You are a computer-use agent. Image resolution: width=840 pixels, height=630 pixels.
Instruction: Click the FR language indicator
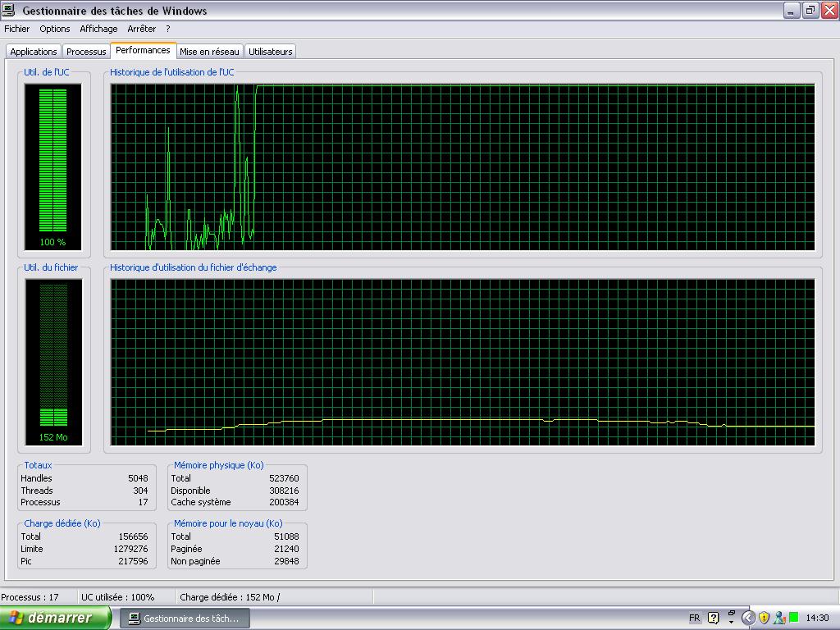(x=694, y=618)
